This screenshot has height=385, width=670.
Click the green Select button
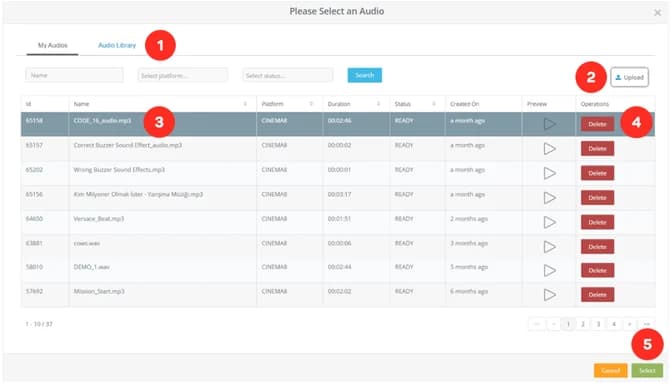point(647,370)
